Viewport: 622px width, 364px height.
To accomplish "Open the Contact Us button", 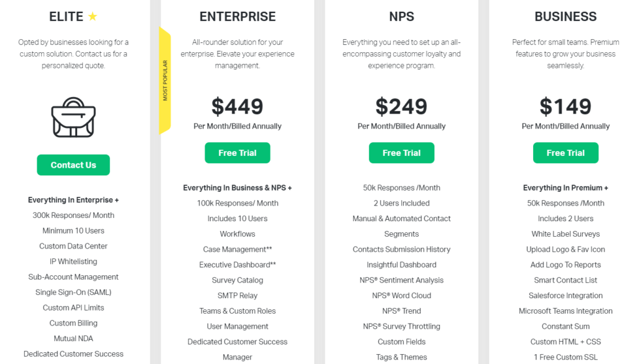I will [x=73, y=165].
